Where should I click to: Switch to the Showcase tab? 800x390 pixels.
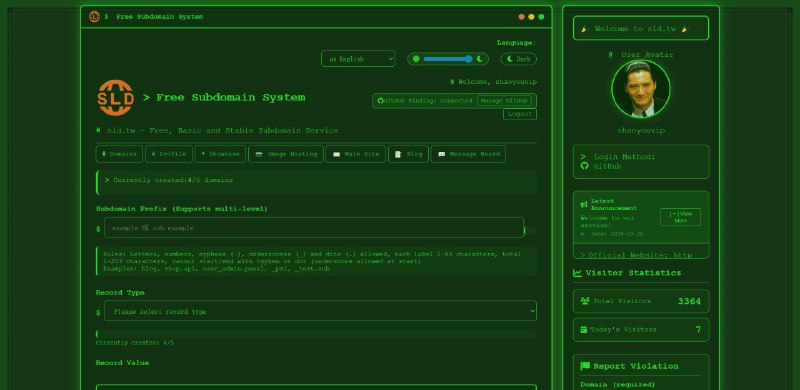[x=220, y=154]
